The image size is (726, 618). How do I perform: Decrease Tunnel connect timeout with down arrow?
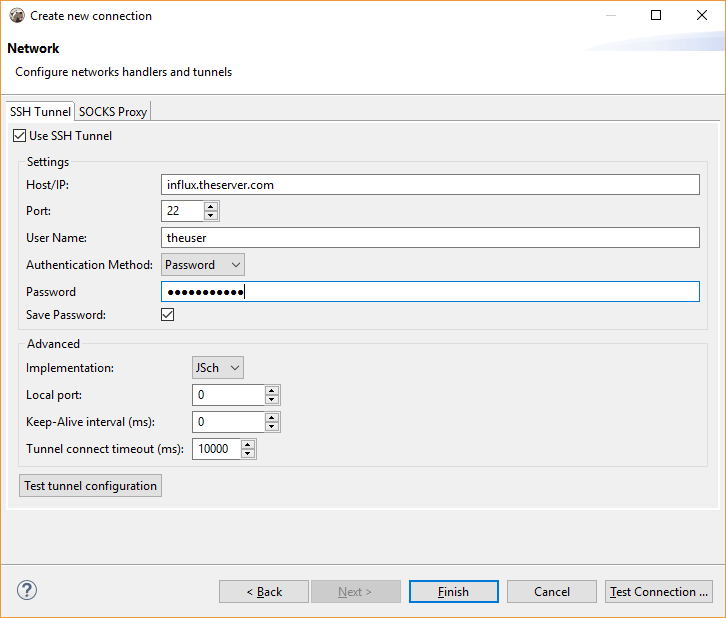248,453
